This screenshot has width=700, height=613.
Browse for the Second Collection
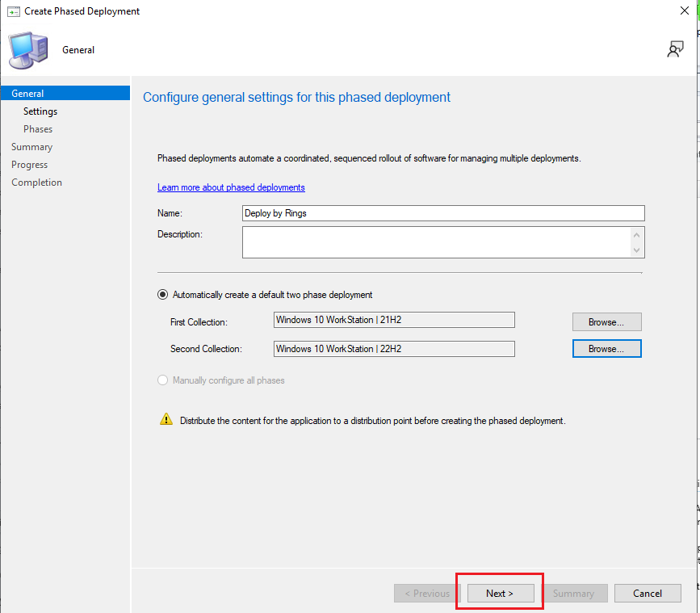[606, 349]
